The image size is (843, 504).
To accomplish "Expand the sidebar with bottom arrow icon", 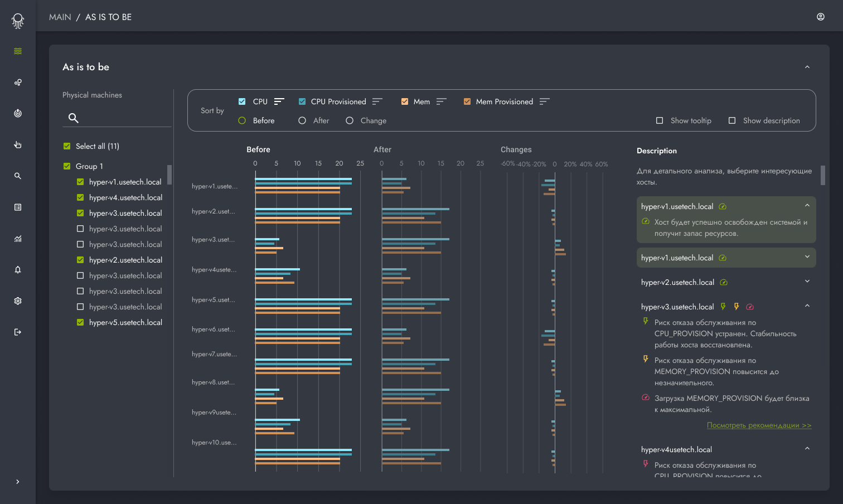I will point(18,482).
